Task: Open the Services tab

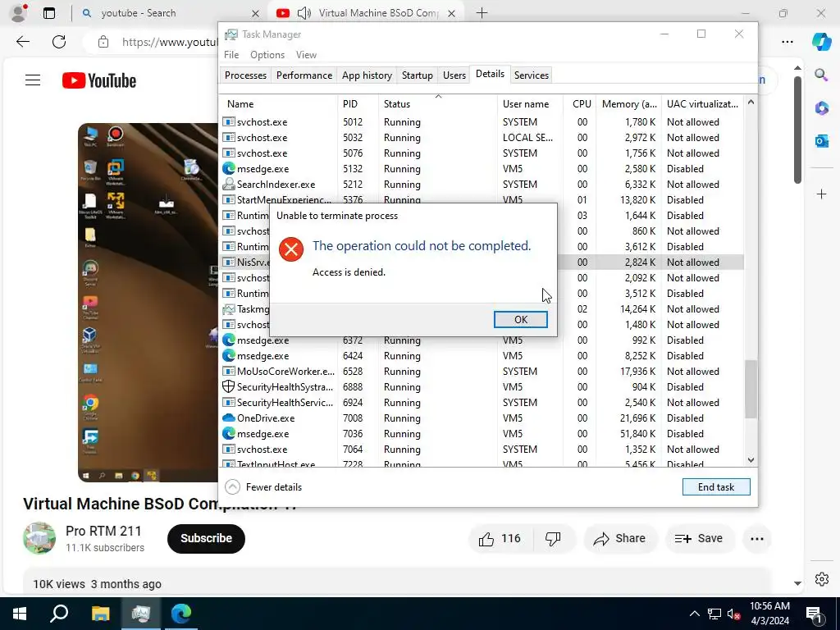Action: click(532, 75)
